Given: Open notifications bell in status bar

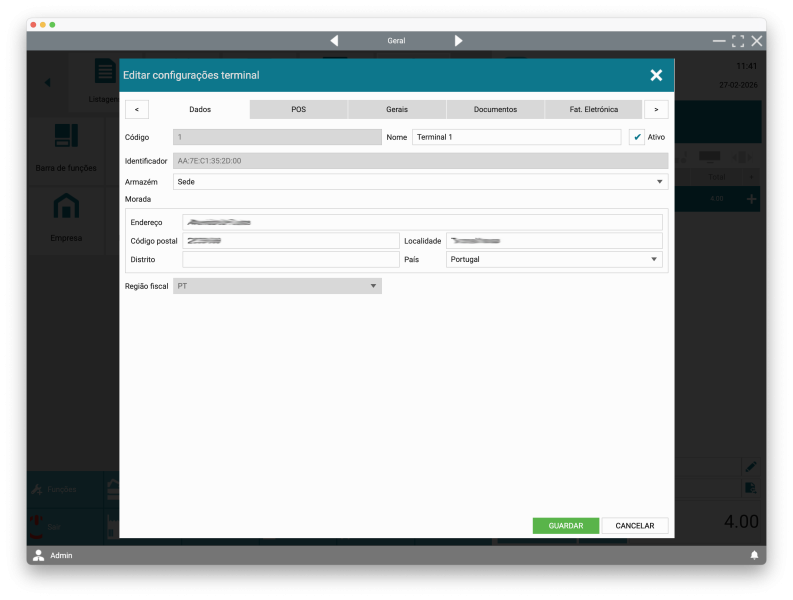Looking at the screenshot, I should pyautogui.click(x=754, y=555).
